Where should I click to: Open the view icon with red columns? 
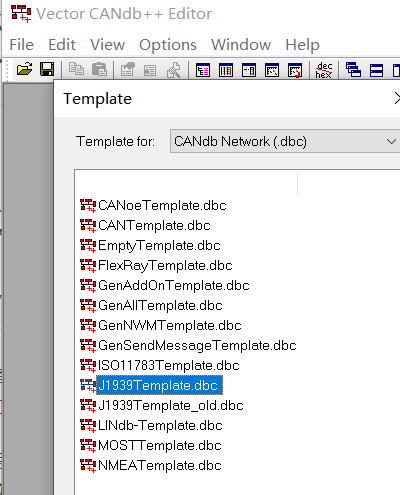pyautogui.click(x=226, y=70)
